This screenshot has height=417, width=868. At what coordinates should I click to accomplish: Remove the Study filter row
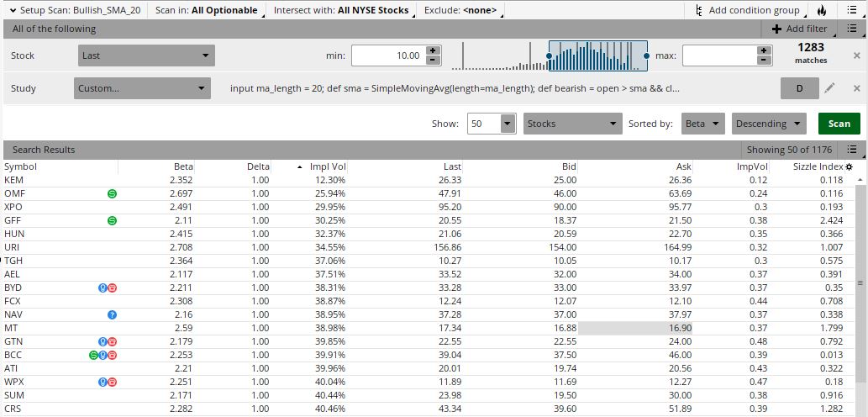coord(857,88)
